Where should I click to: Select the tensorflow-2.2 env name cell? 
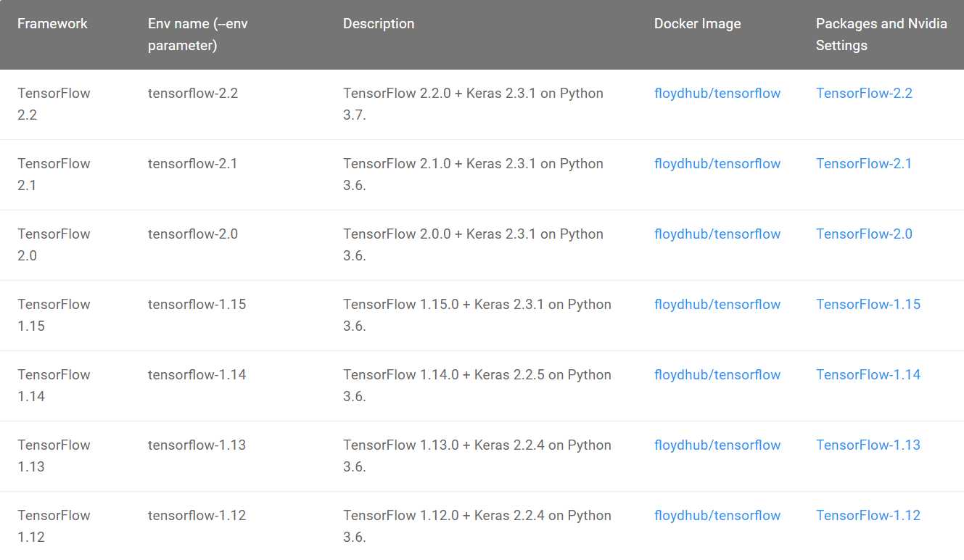(193, 94)
